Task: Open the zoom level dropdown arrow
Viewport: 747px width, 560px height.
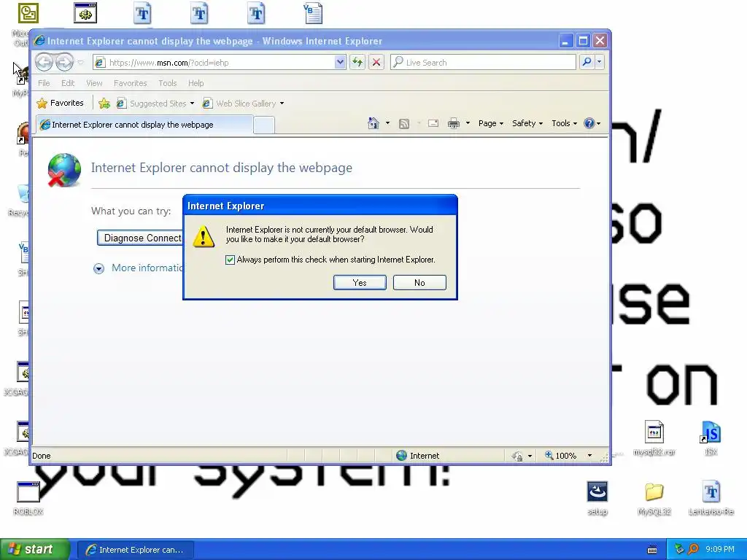Action: [589, 456]
